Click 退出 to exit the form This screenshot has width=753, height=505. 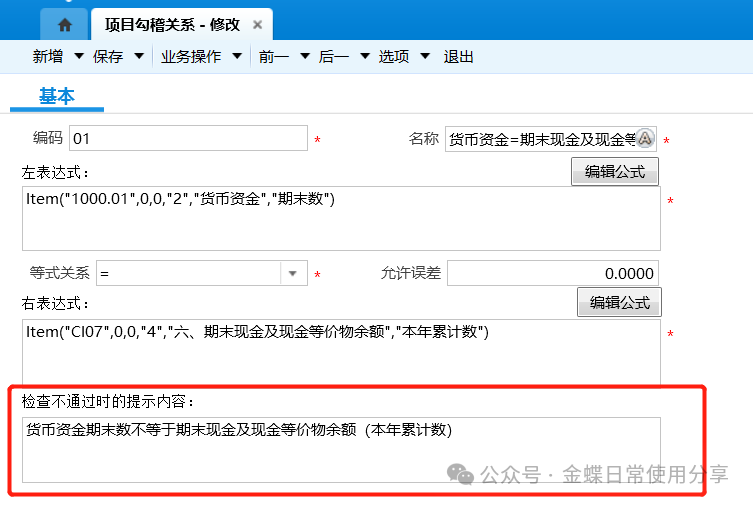[x=458, y=57]
